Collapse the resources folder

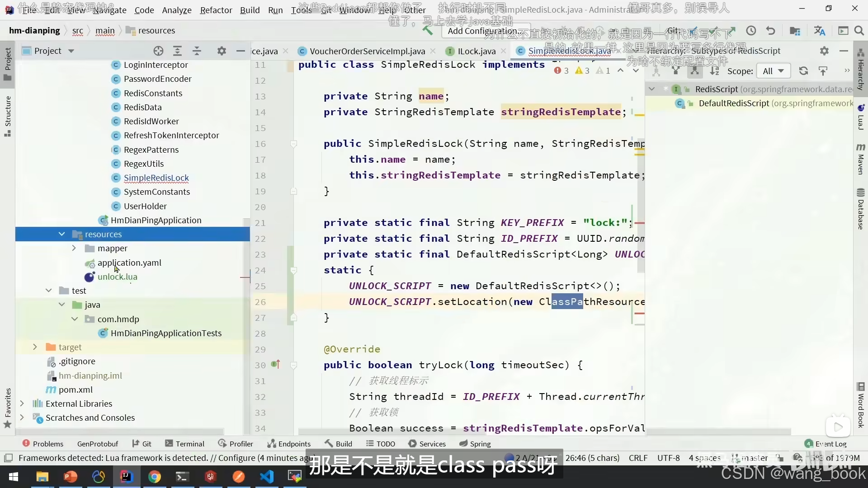click(61, 234)
